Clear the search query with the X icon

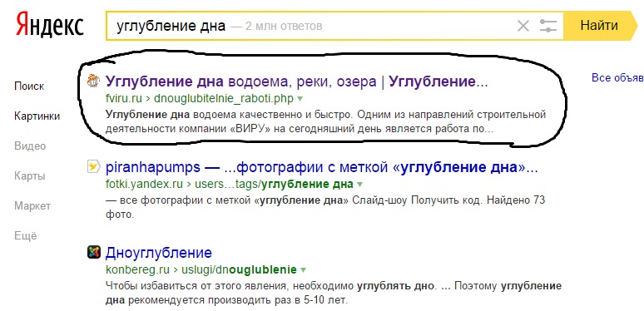click(x=523, y=27)
